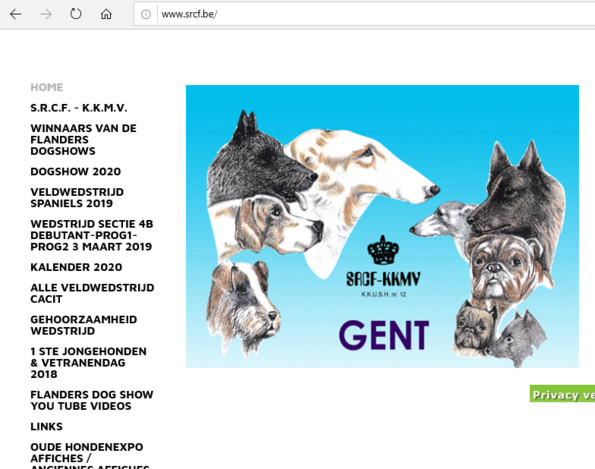Click the green Privacy button
This screenshot has width=595, height=469.
click(562, 394)
